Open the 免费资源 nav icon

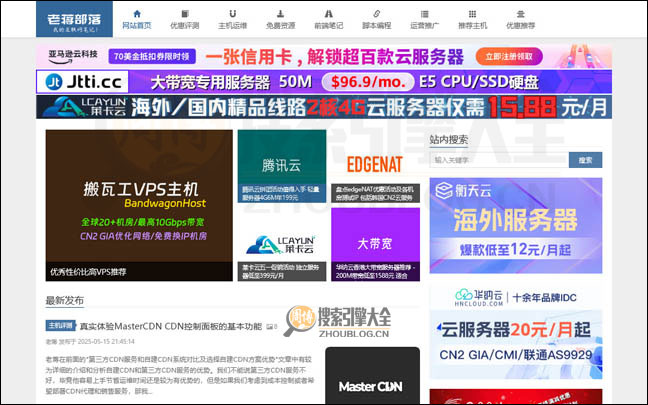(x=281, y=14)
